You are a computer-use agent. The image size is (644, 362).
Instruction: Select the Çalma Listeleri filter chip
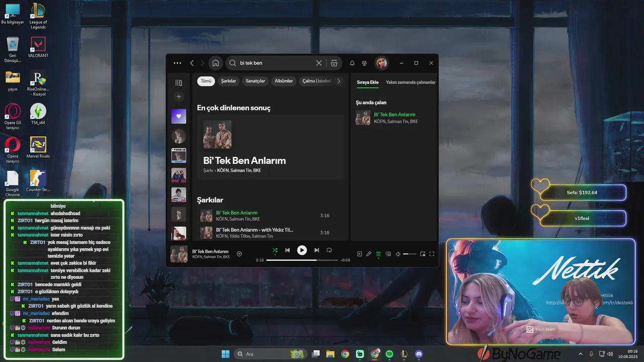tap(316, 81)
